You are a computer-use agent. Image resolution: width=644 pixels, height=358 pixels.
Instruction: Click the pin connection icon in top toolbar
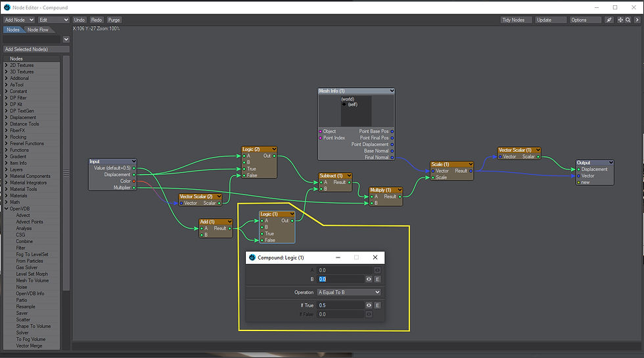coord(609,20)
